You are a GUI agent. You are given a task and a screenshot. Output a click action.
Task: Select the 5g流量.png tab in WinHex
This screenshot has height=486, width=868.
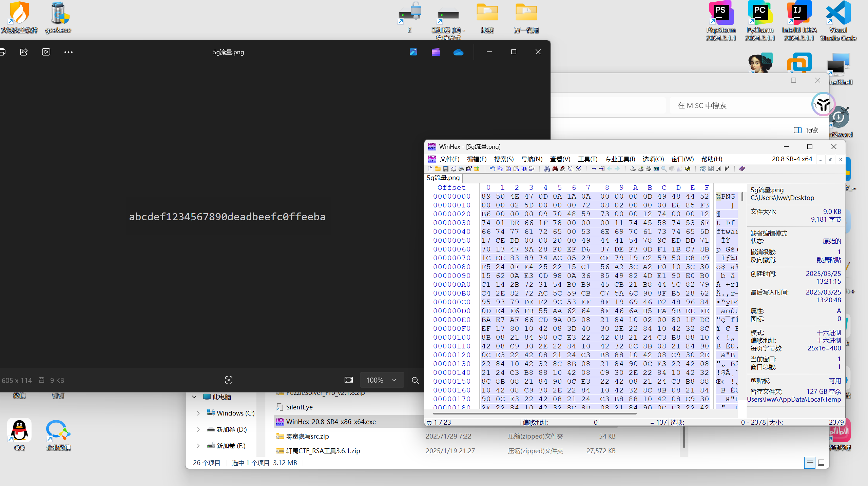[443, 178]
